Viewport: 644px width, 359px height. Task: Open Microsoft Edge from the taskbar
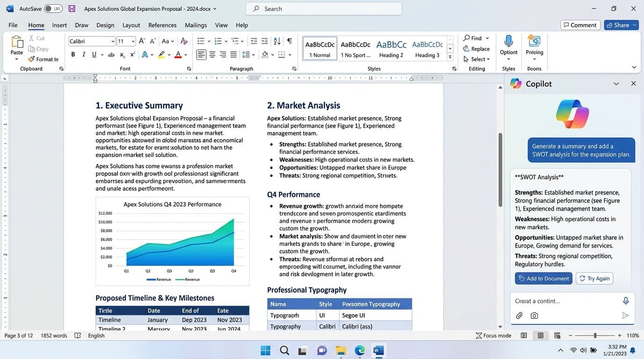[359, 350]
